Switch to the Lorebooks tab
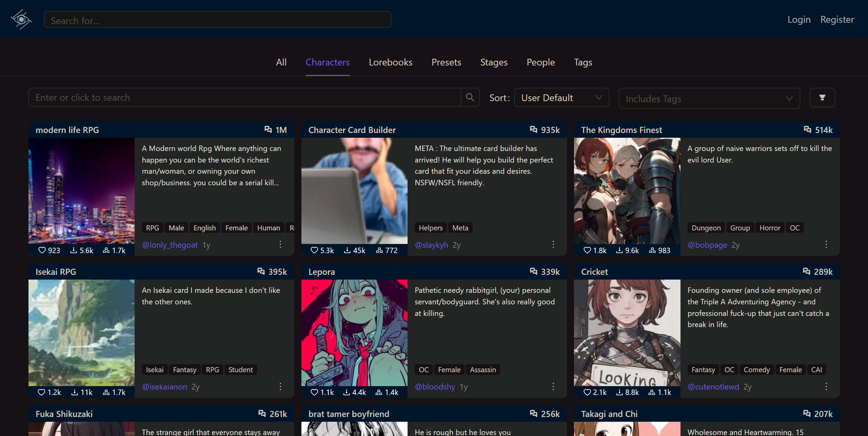 (390, 62)
